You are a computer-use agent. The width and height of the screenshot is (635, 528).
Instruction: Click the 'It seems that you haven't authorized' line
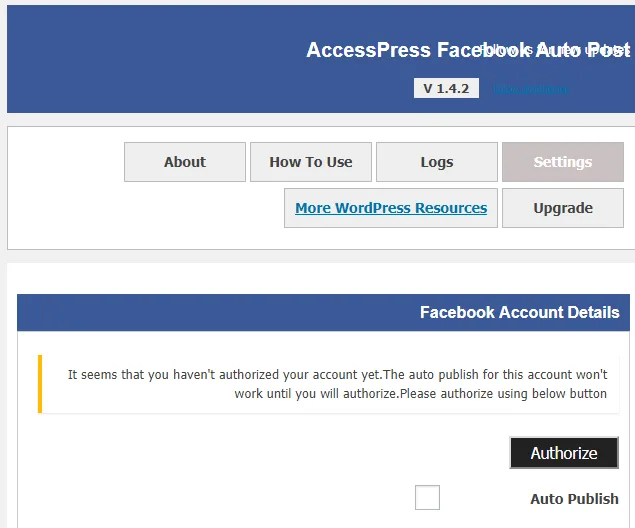[x=337, y=375]
